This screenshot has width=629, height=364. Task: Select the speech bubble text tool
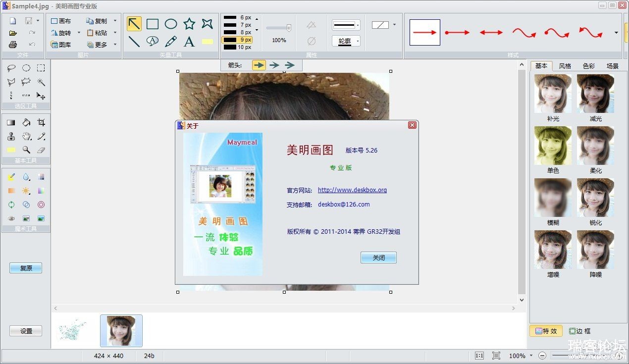(153, 41)
